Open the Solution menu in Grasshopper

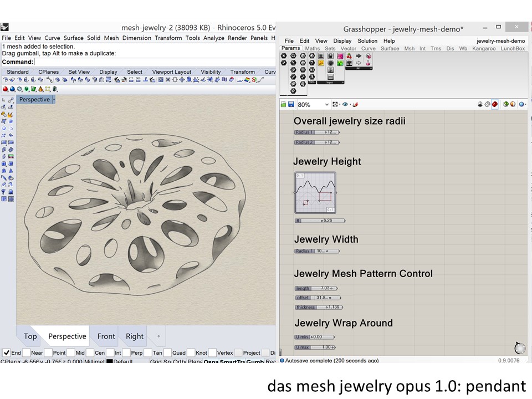tap(367, 41)
